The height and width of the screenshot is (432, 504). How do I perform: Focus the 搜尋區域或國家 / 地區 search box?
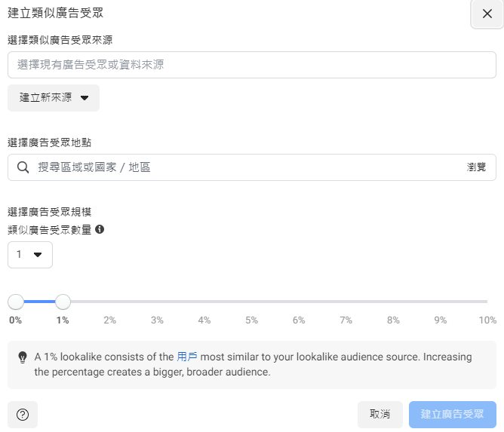point(252,167)
